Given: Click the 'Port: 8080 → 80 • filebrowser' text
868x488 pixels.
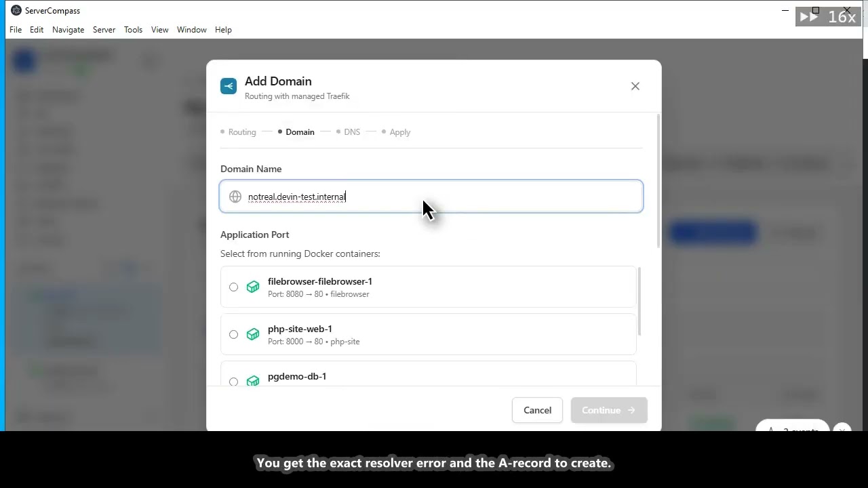Looking at the screenshot, I should 319,294.
